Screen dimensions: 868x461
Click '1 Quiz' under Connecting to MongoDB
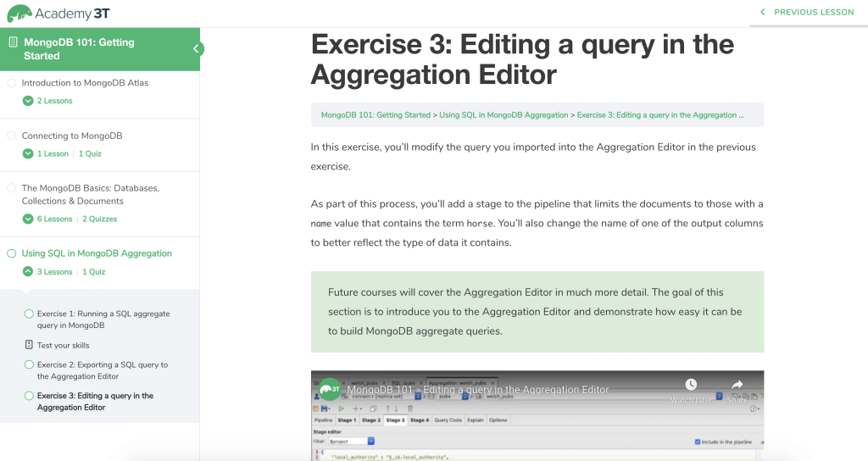[x=90, y=154]
